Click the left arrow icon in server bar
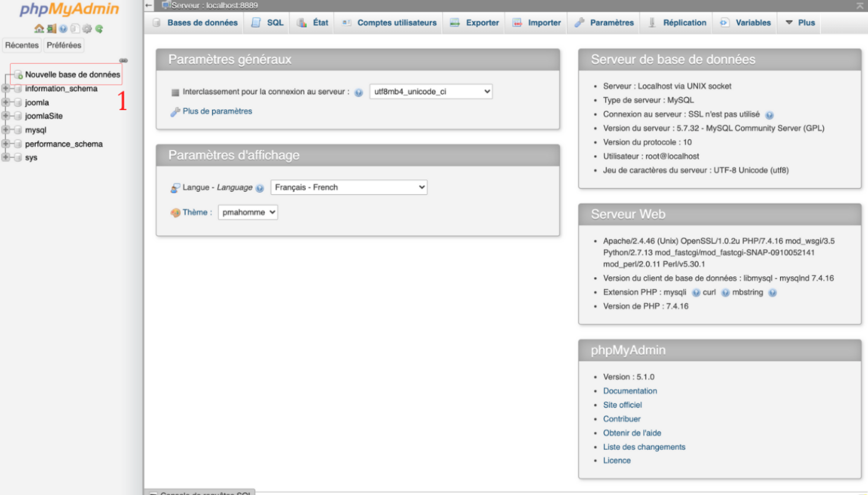The image size is (868, 495). (149, 5)
